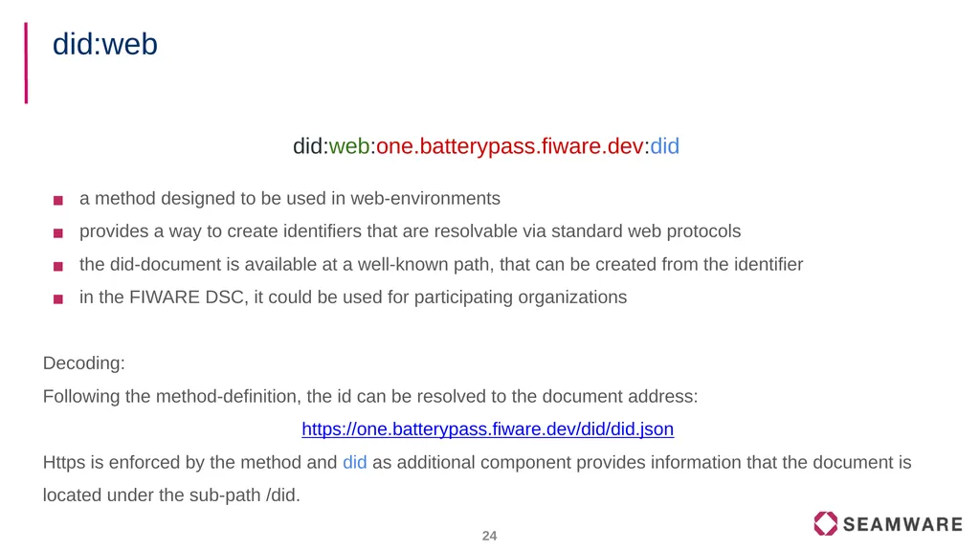Click the colored identifier 'did:web:one.batterypass.fiware.dev:did'

[486, 146]
